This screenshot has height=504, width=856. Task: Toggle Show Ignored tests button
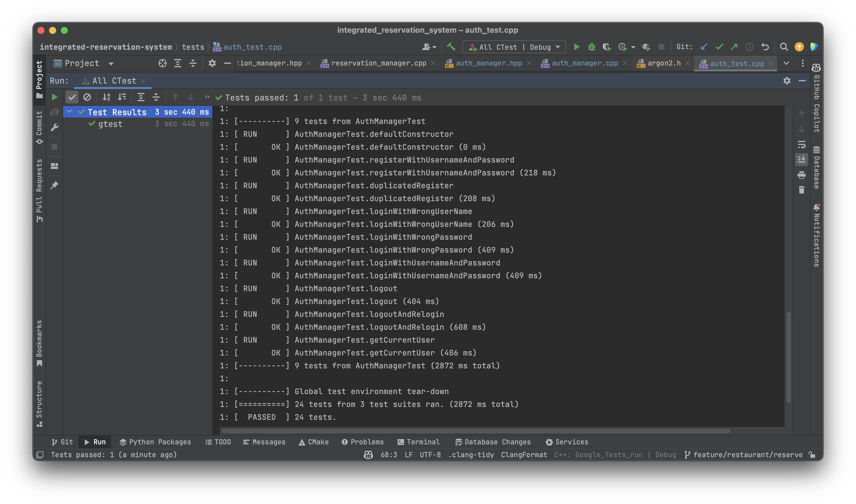click(87, 97)
